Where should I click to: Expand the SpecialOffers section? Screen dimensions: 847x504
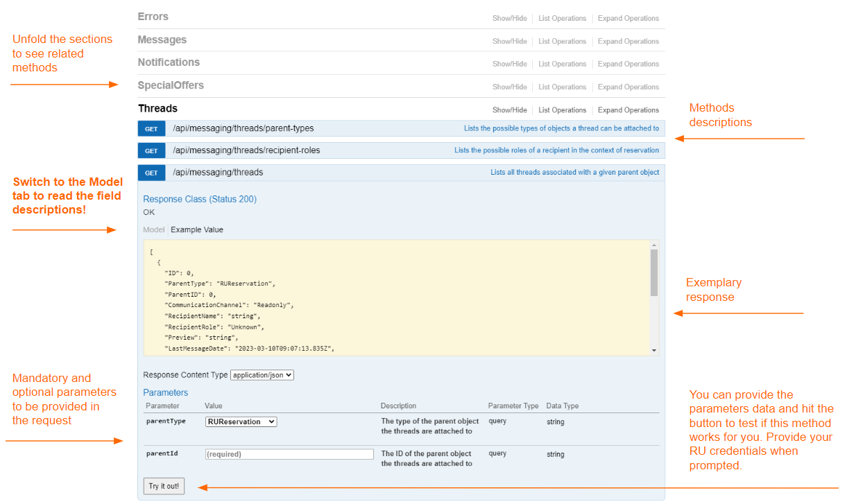[171, 85]
